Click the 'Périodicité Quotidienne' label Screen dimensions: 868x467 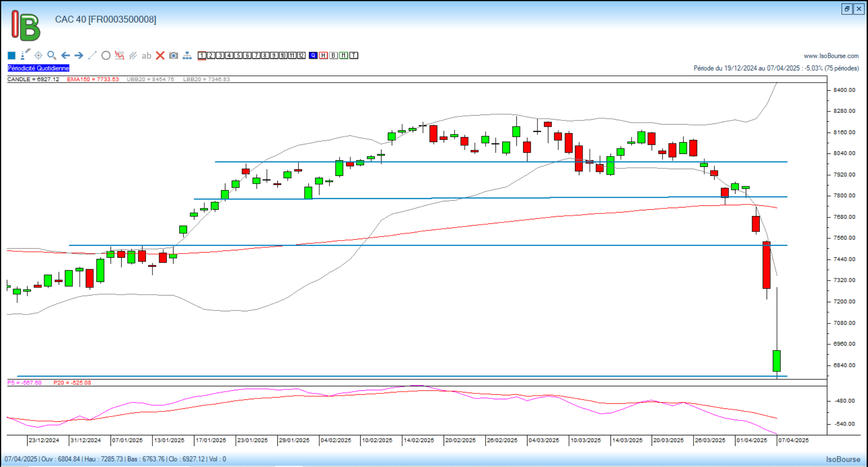click(38, 68)
